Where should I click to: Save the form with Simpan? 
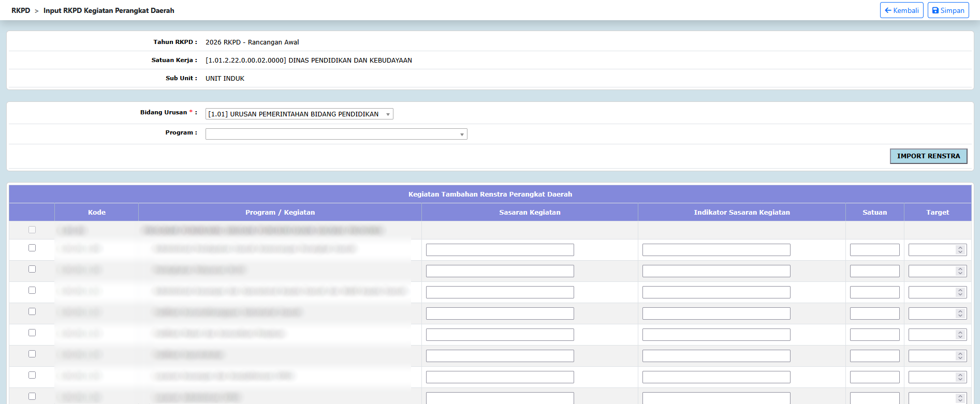tap(948, 10)
